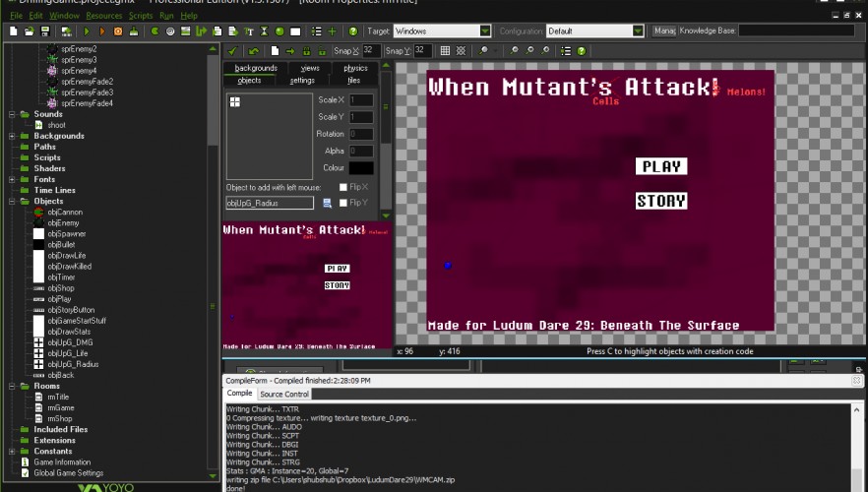Image resolution: width=868 pixels, height=492 pixels.
Task: Toggle the grid display icon in room toolbar
Action: click(x=445, y=51)
